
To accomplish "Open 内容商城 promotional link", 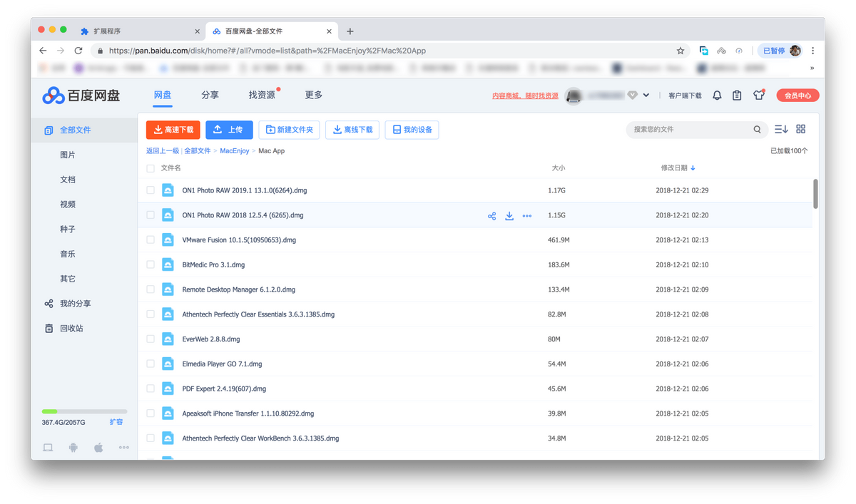I will point(525,96).
